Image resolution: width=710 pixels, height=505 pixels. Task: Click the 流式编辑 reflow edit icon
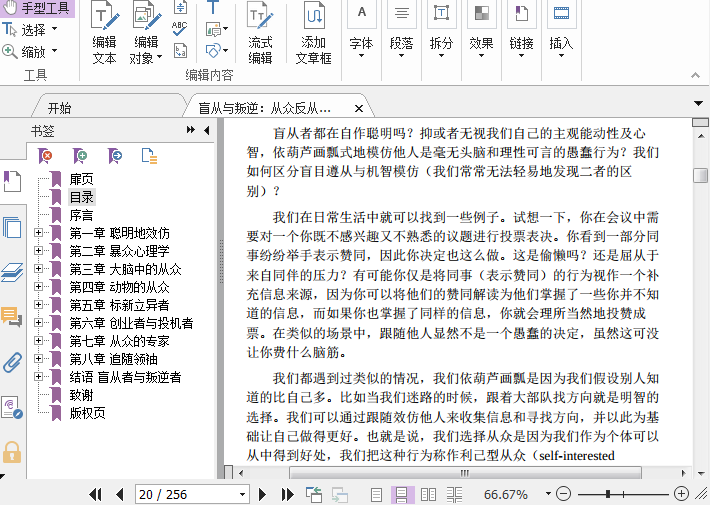260,33
